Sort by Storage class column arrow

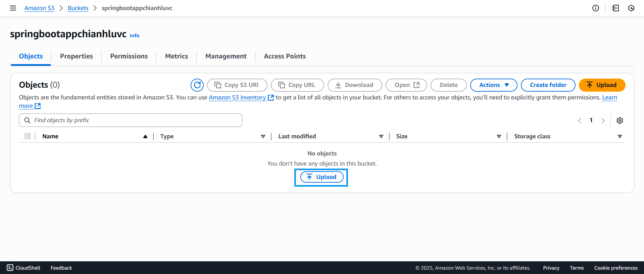pos(620,136)
